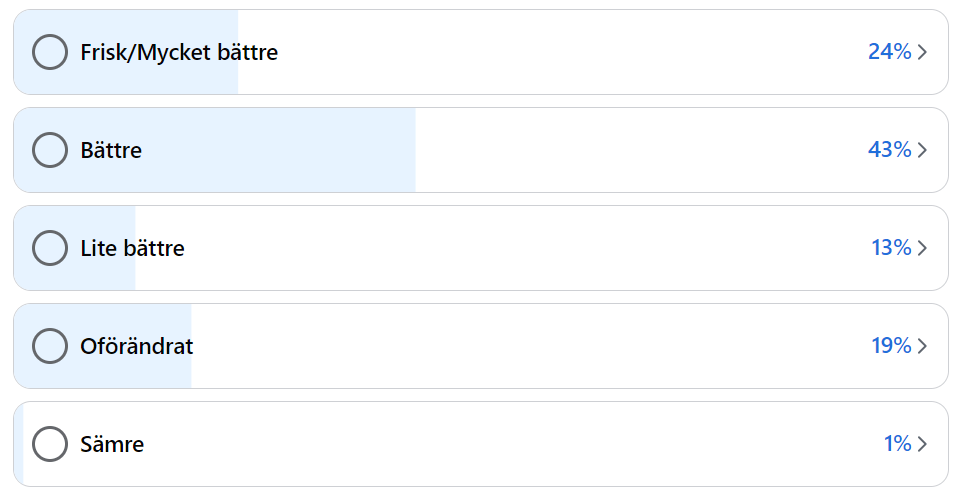The width and height of the screenshot is (953, 497).
Task: Click the 1% result link
Action: (897, 444)
